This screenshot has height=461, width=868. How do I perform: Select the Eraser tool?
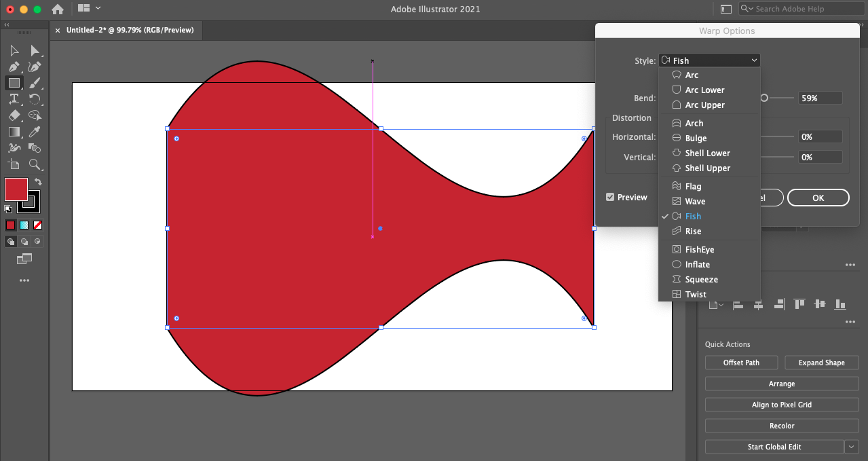tap(14, 115)
